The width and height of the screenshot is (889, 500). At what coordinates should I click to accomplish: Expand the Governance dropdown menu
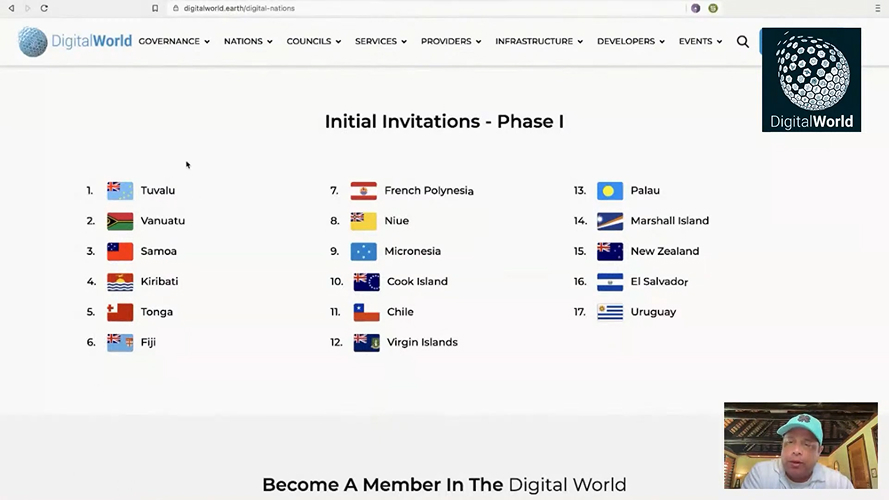click(x=174, y=42)
